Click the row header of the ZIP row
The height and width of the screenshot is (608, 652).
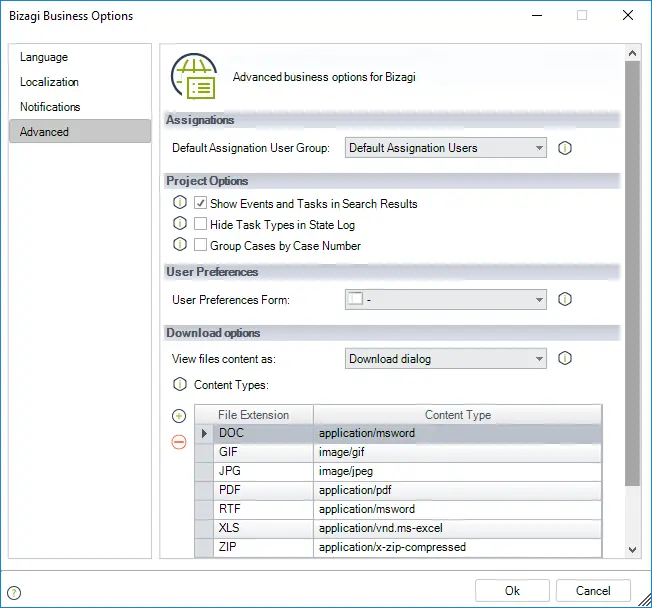[x=204, y=547]
